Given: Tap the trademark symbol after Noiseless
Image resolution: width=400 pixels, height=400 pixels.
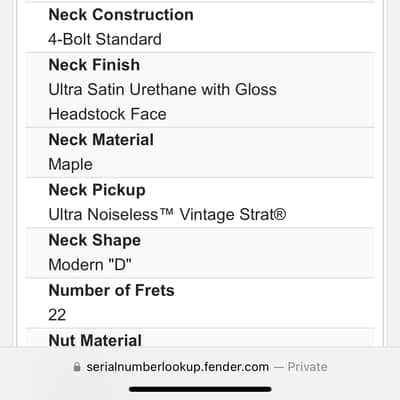Looking at the screenshot, I should [x=166, y=211].
